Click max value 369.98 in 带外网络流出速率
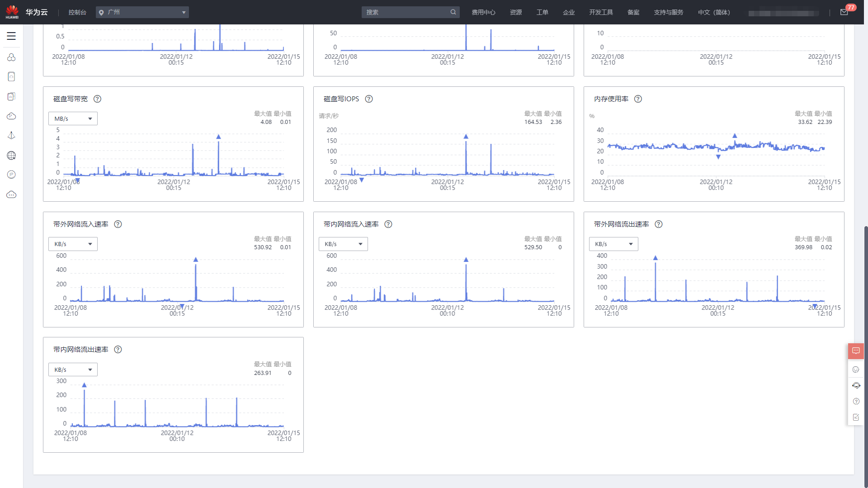The width and height of the screenshot is (868, 488). point(803,247)
